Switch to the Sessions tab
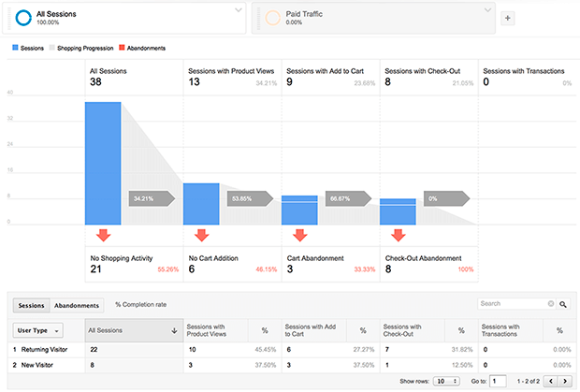 [30, 305]
